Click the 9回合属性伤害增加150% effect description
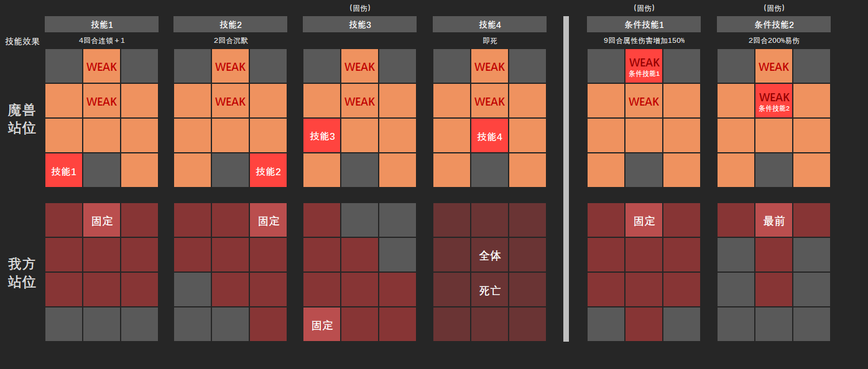This screenshot has height=369, width=868. (x=644, y=41)
